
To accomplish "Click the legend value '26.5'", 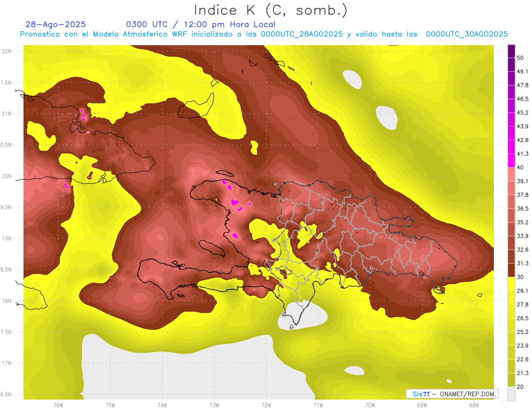I will (523, 318).
